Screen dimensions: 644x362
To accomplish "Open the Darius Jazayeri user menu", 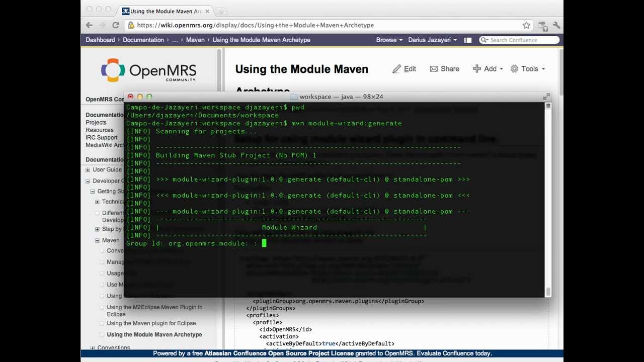I will (432, 40).
